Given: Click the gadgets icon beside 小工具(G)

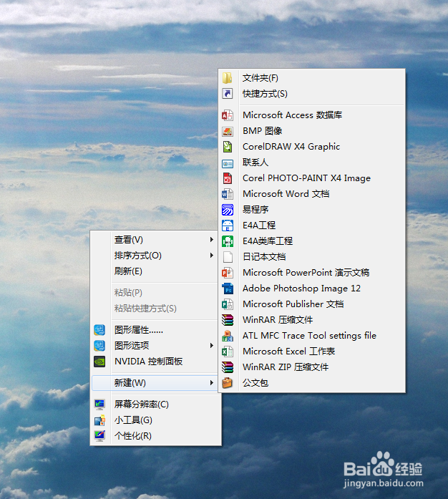Looking at the screenshot, I should pyautogui.click(x=99, y=420).
